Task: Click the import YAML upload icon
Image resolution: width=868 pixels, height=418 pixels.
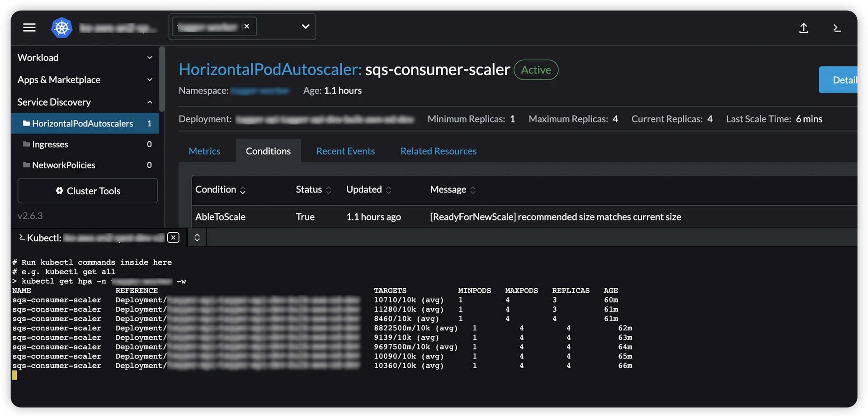Action: click(x=803, y=28)
